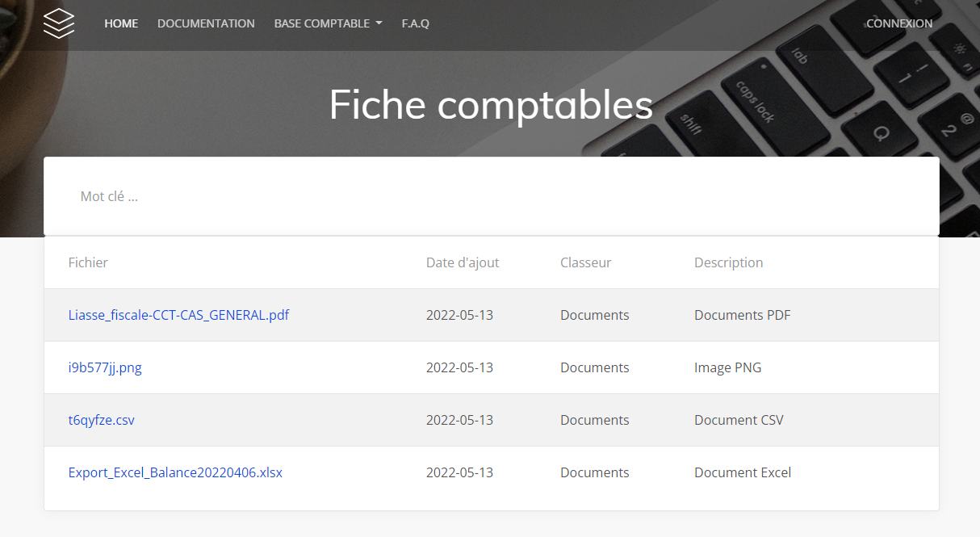
Task: Expand the chevron next to BASE COMPTABLE
Action: (379, 23)
